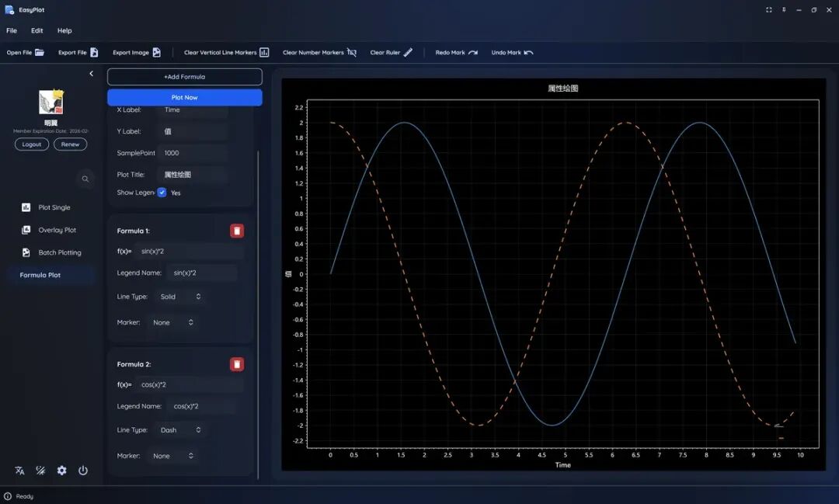Click Formula 2 f(x) field cos(x)*2
The height and width of the screenshot is (504, 839).
tap(190, 384)
